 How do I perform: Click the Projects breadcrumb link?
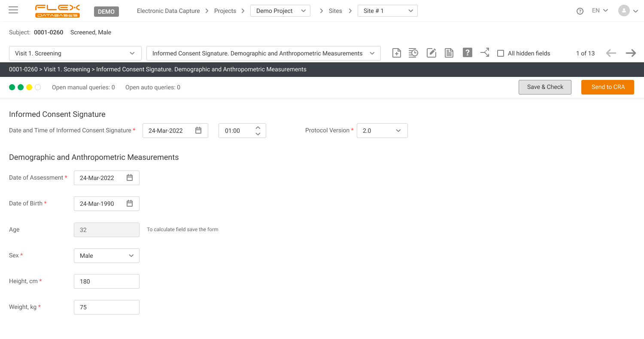(225, 11)
